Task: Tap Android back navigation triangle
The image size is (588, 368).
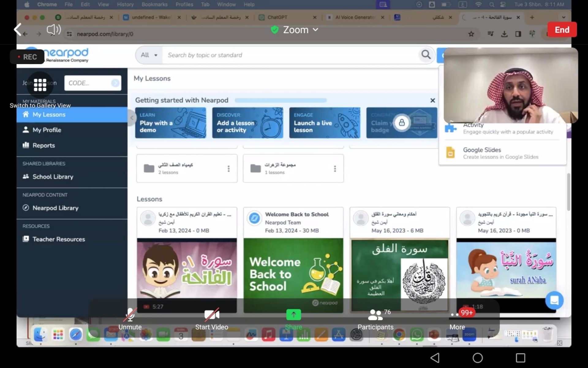Action: click(435, 358)
